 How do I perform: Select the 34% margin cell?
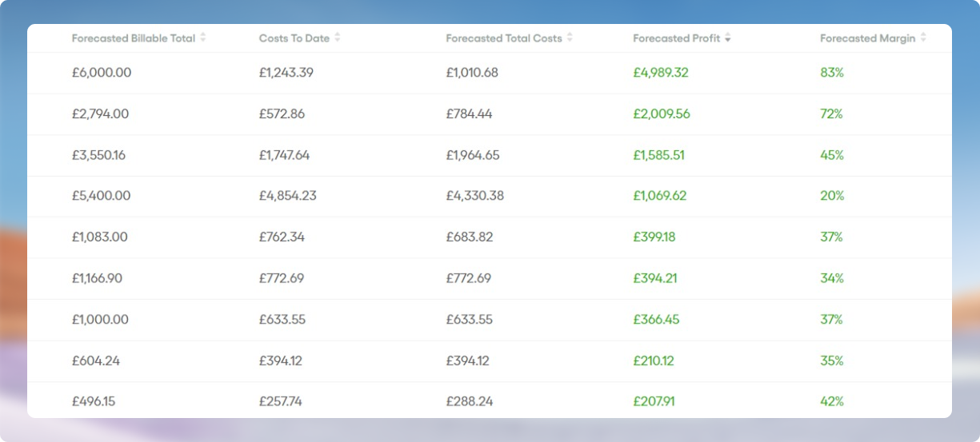tap(832, 278)
